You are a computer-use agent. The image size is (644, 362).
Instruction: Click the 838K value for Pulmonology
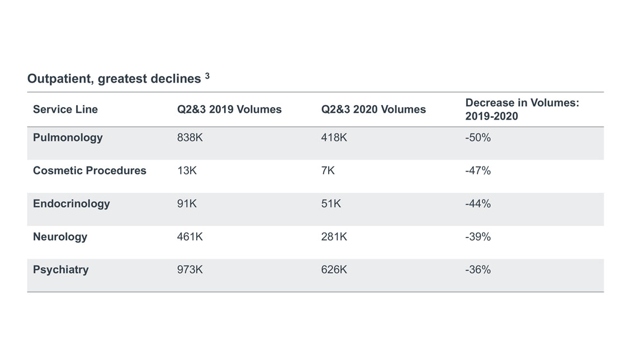tap(190, 137)
